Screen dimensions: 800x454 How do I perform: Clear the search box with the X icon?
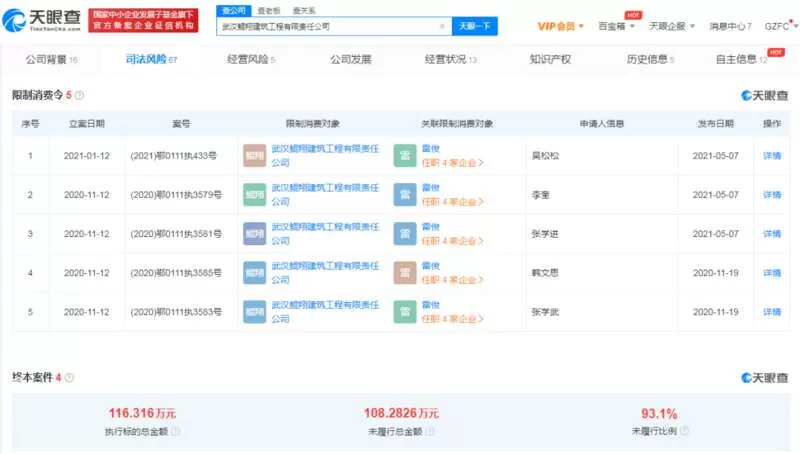tap(442, 26)
